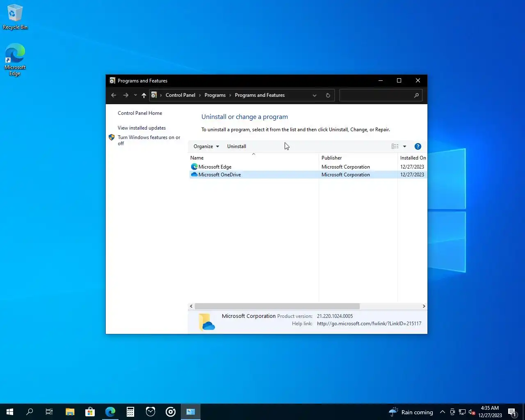This screenshot has width=525, height=420.
Task: Maximize the Programs and Features window
Action: tap(399, 81)
